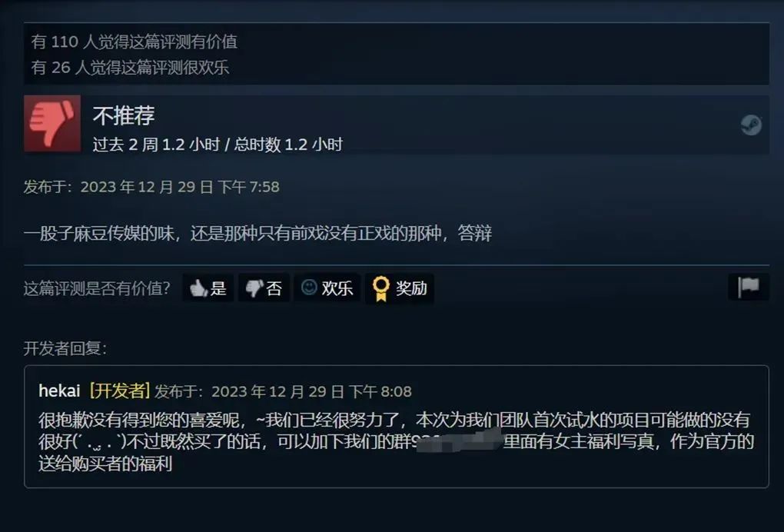Click the developer reply date 下午 8:08
784x532 pixels.
[x=380, y=391]
